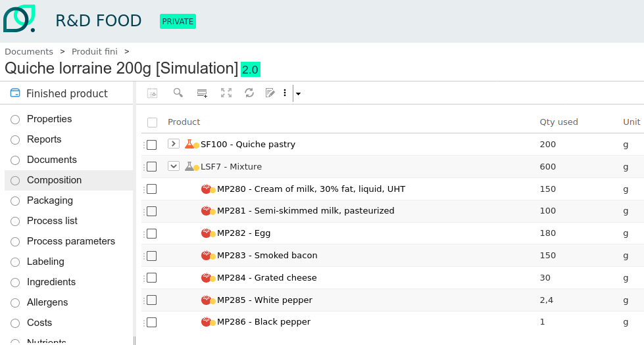Expand the SF100 Quiche pastry row
644x345 pixels.
coord(173,143)
